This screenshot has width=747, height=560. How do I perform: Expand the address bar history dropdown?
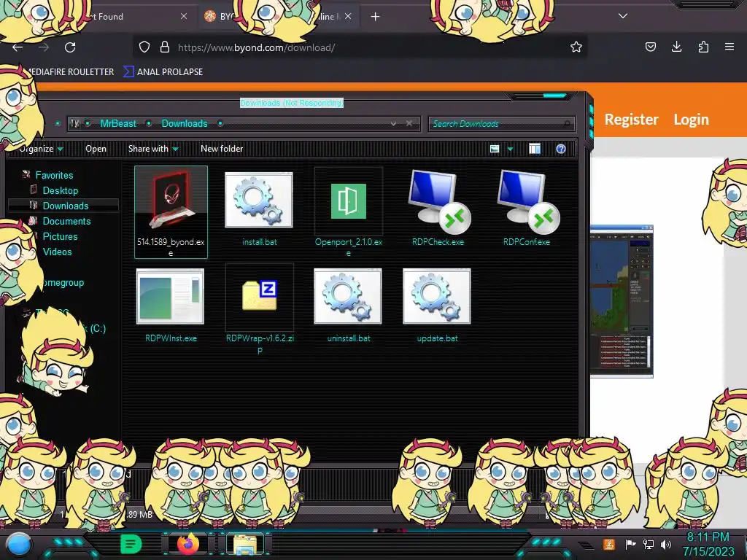(x=393, y=123)
